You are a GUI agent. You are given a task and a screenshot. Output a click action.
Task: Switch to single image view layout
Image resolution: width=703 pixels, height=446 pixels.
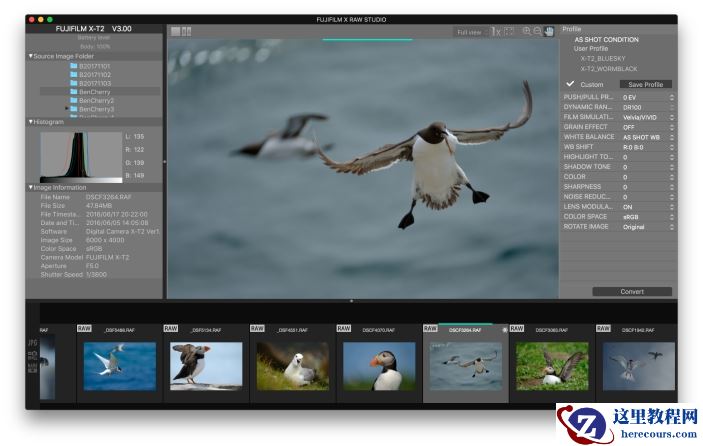[175, 31]
